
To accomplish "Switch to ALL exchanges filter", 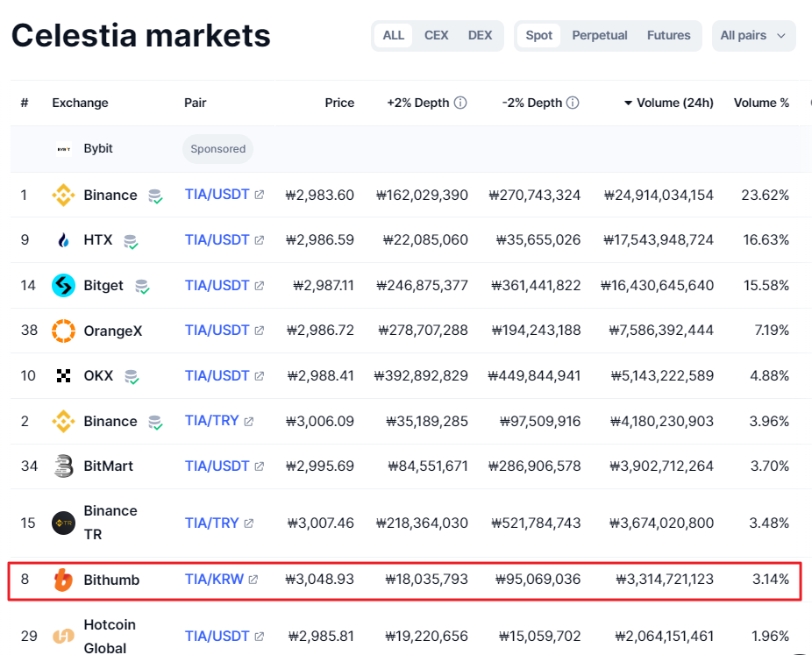I will coord(394,35).
